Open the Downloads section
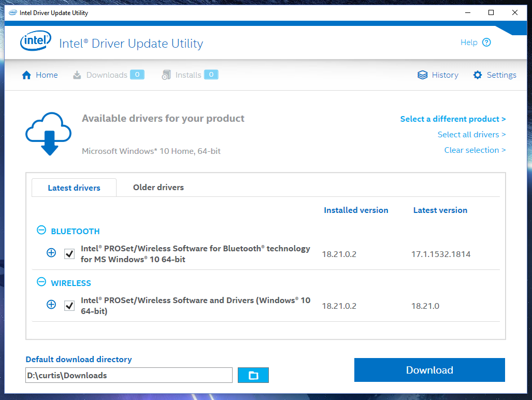532x400 pixels. (x=109, y=75)
